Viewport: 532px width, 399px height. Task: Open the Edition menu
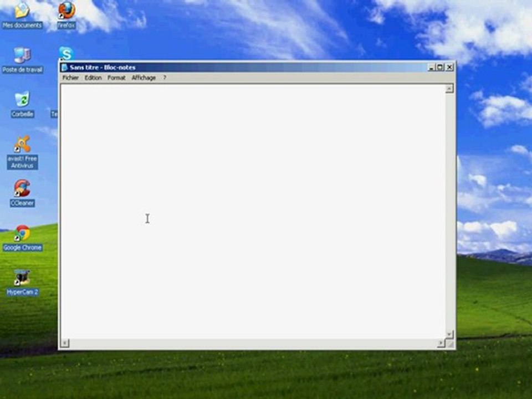click(93, 78)
